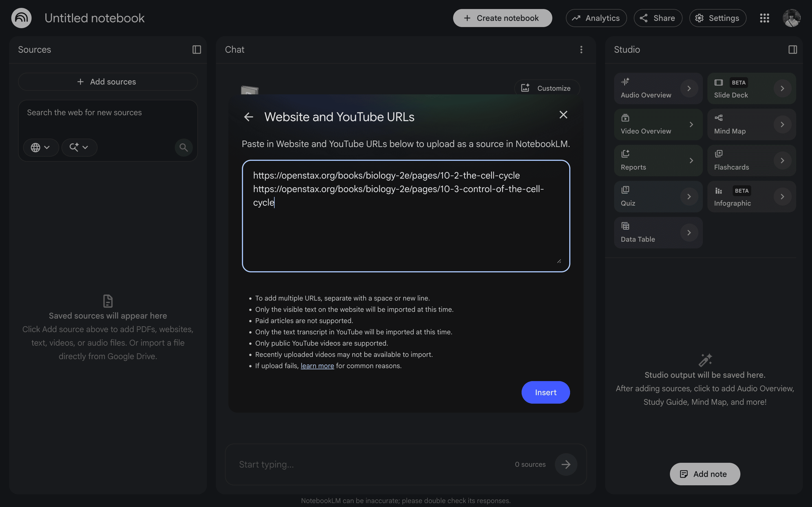Viewport: 812px width, 507px height.
Task: Open the Flashcards studio tile
Action: coord(752,161)
